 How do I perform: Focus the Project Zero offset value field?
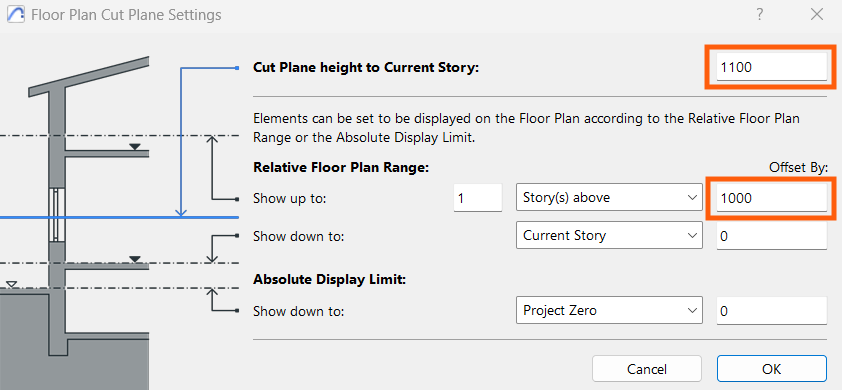pyautogui.click(x=772, y=310)
